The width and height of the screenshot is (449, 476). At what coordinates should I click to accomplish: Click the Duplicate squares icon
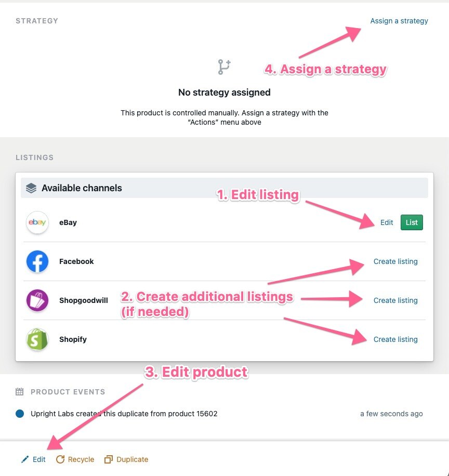(x=109, y=459)
